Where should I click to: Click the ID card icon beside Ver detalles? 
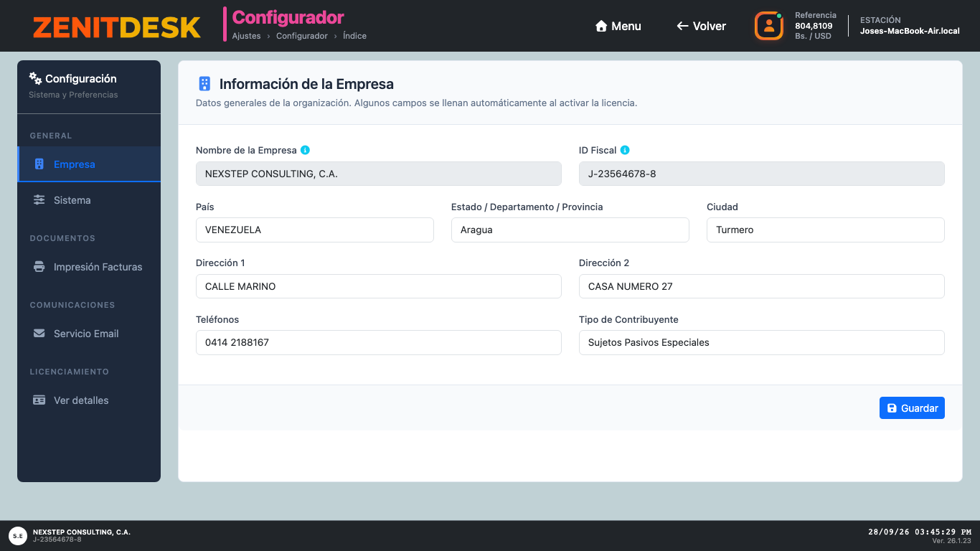(x=39, y=400)
